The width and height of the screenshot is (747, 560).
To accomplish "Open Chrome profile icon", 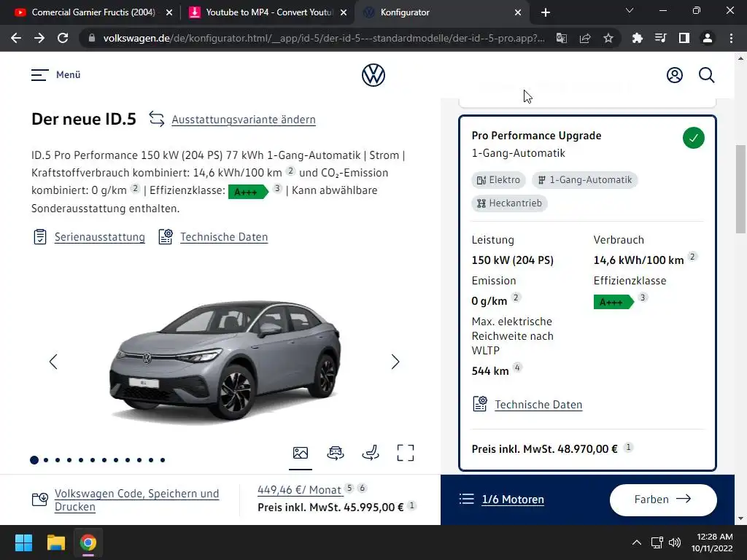I will (708, 38).
